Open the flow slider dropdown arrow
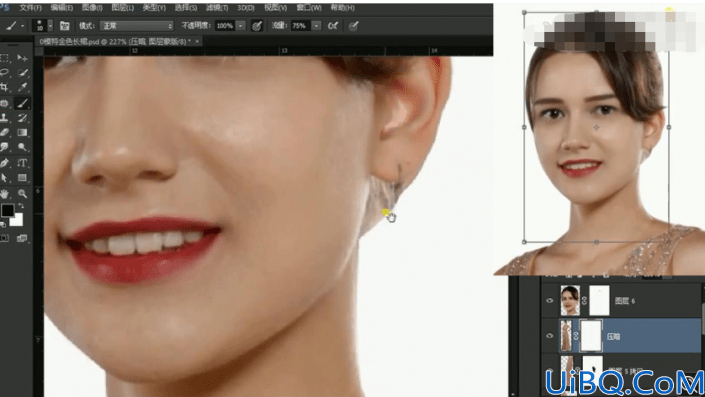 [317, 26]
